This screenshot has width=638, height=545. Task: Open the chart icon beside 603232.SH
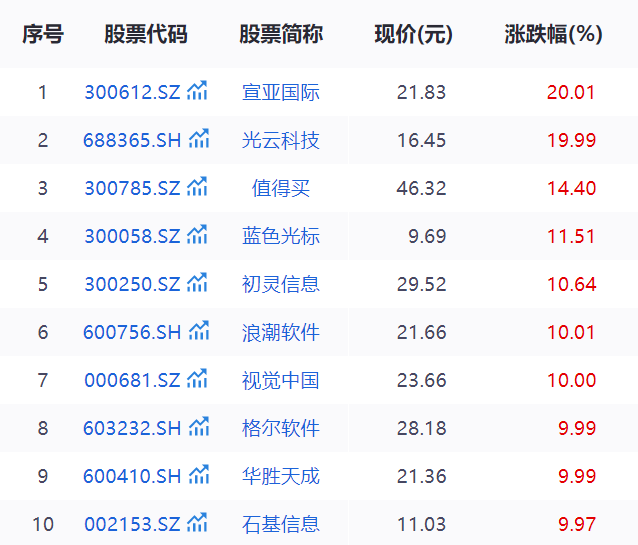tap(199, 427)
